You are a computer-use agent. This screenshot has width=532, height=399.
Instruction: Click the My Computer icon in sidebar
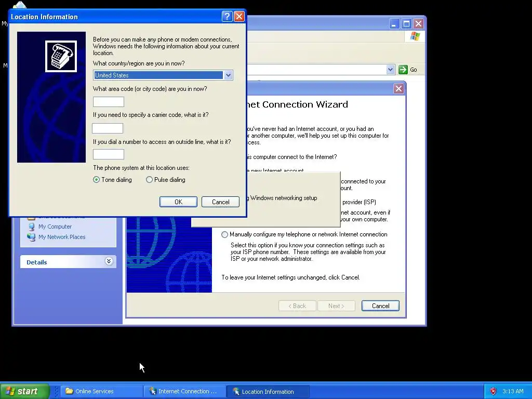tap(32, 227)
